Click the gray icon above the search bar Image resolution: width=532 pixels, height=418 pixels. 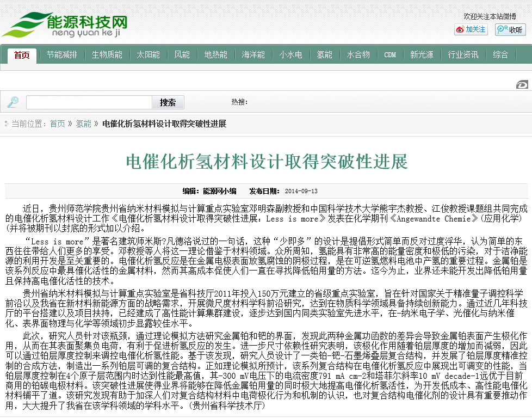coord(522,84)
